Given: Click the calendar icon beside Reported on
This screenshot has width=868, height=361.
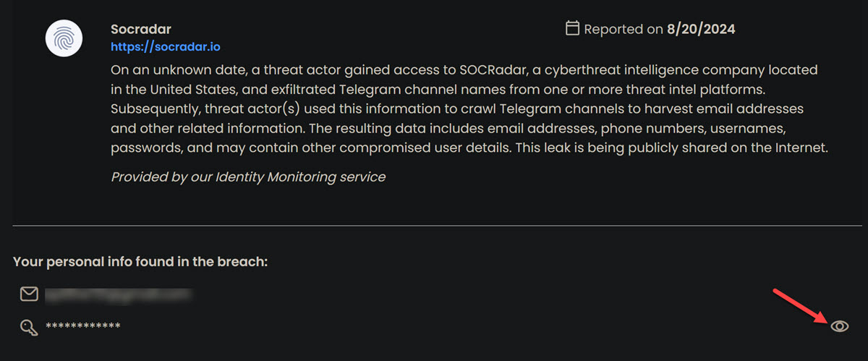Looking at the screenshot, I should point(572,29).
